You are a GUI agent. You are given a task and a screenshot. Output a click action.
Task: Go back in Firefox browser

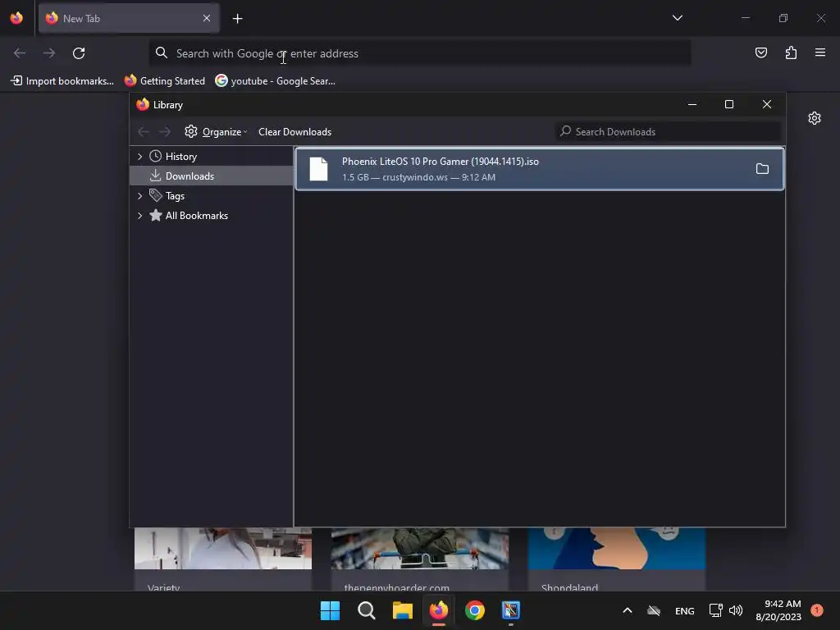point(20,53)
